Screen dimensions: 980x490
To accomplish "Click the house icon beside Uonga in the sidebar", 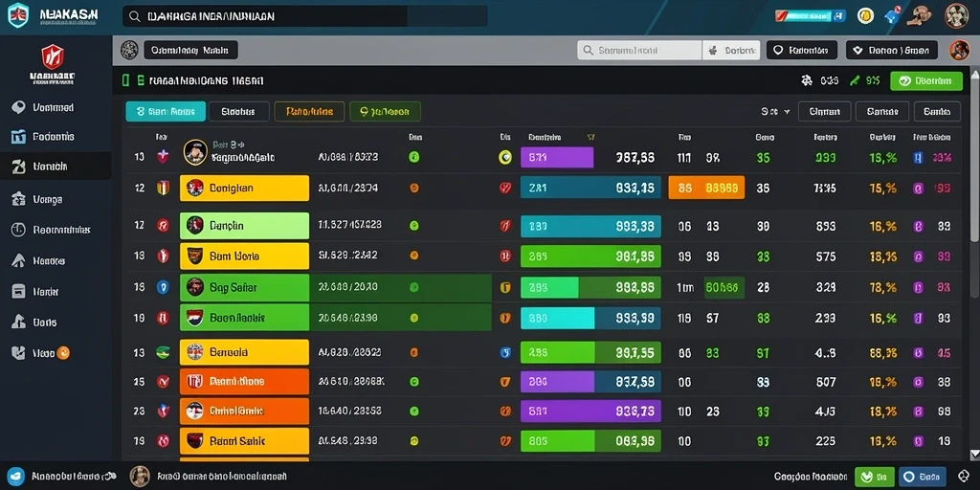I will coord(18,199).
